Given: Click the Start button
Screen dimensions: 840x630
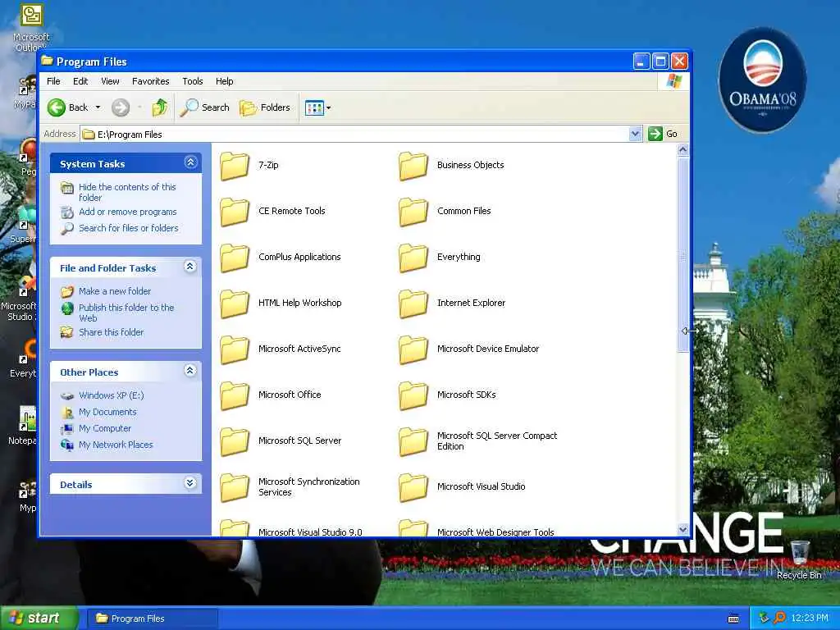Looking at the screenshot, I should click(x=38, y=619).
